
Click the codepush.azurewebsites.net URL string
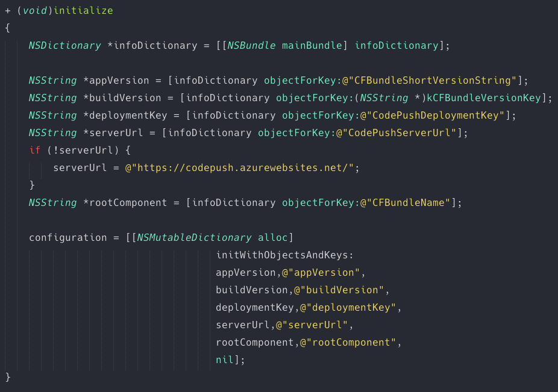point(239,168)
